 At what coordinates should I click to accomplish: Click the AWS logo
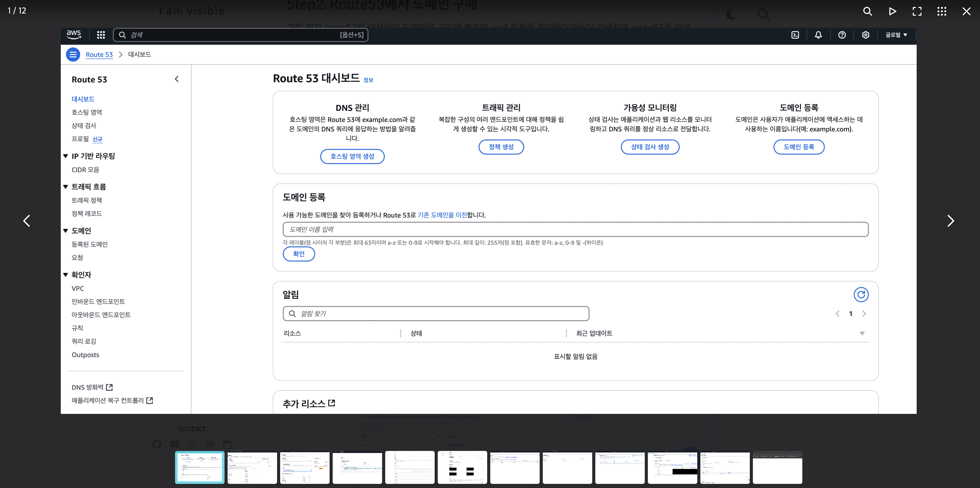[73, 34]
